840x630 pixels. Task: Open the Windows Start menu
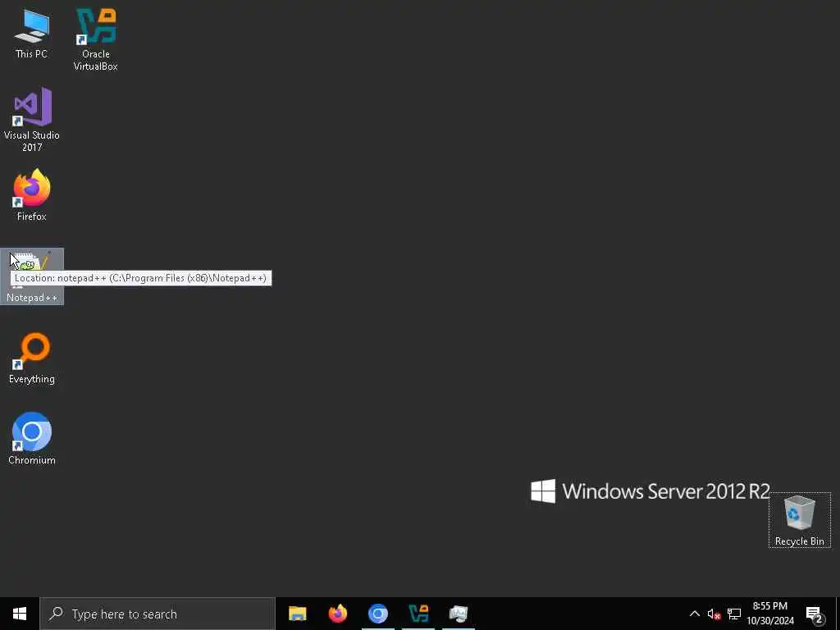(20, 614)
